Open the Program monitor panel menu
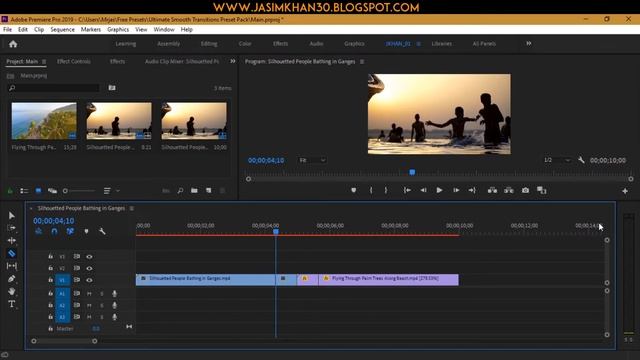This screenshot has width=640, height=360. point(362,62)
